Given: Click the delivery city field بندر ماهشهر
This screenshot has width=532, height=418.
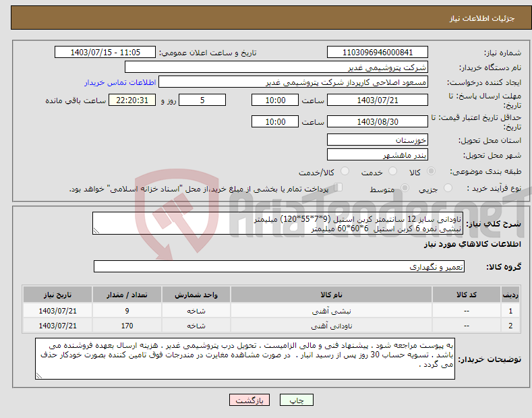Looking at the screenshot, I should pos(378,154).
